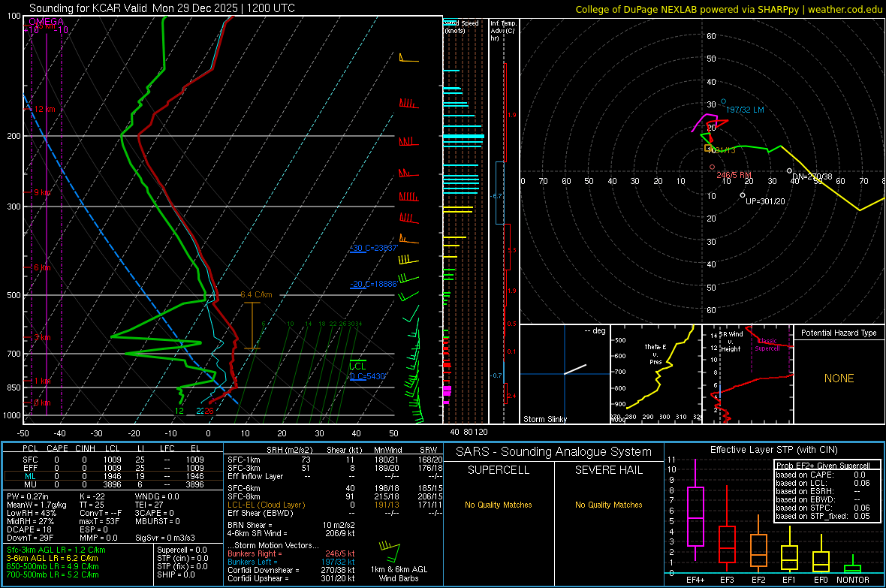Click the Bunkers Right = 246/5 kt line
The width and height of the screenshot is (886, 588).
click(x=291, y=553)
